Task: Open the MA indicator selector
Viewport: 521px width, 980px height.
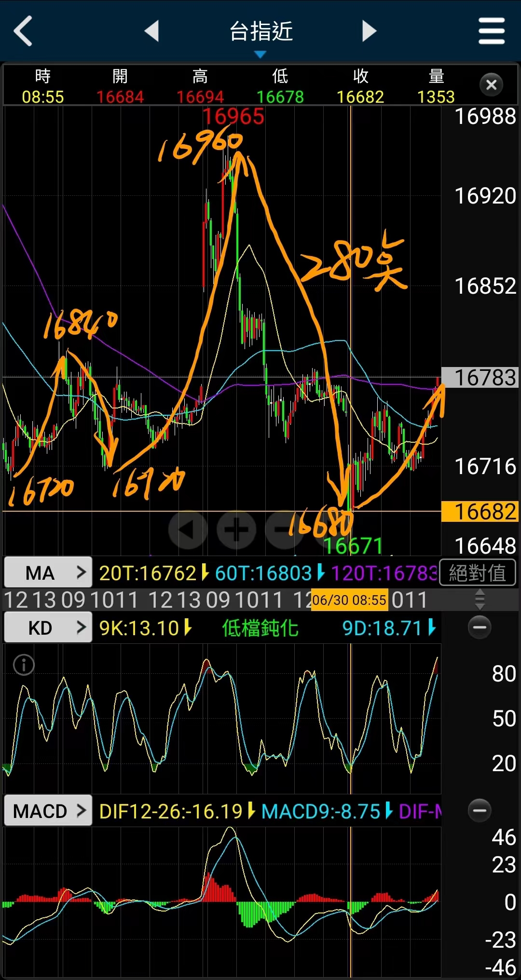Action: 48,572
